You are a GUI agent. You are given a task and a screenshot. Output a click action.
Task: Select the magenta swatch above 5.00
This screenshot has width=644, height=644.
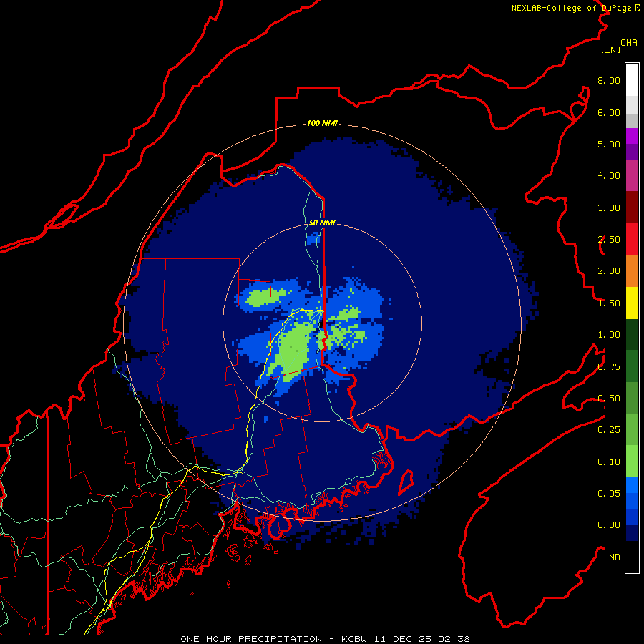632,136
